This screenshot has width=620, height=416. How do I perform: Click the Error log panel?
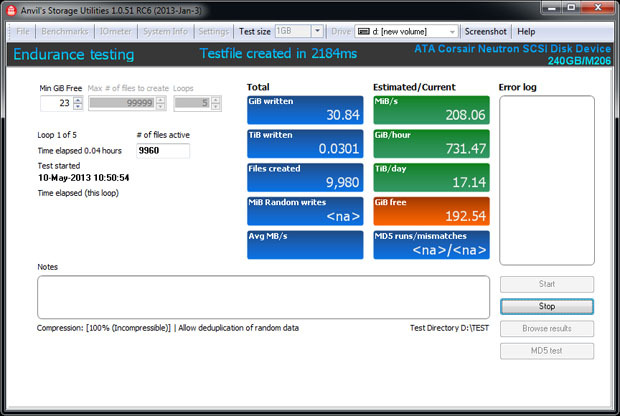tap(547, 180)
